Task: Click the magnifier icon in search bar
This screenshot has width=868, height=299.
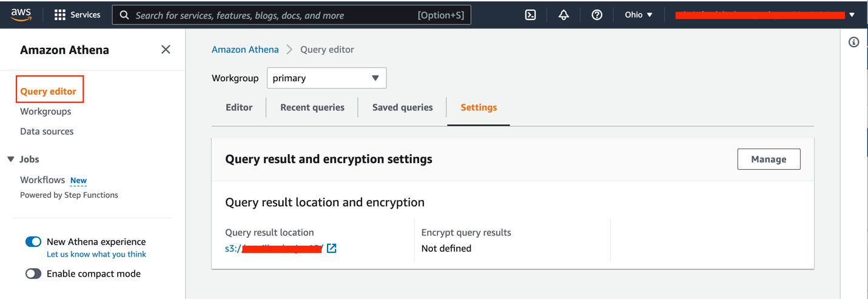Action: click(x=124, y=15)
